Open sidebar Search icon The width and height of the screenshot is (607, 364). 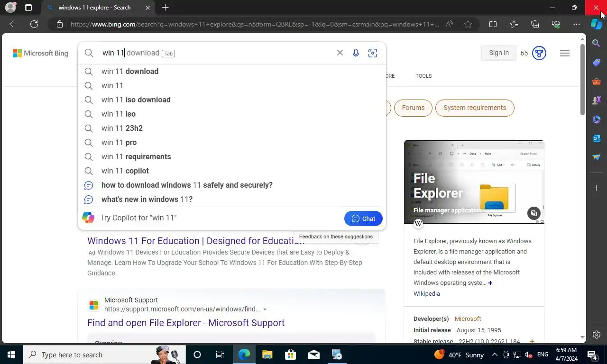597,43
